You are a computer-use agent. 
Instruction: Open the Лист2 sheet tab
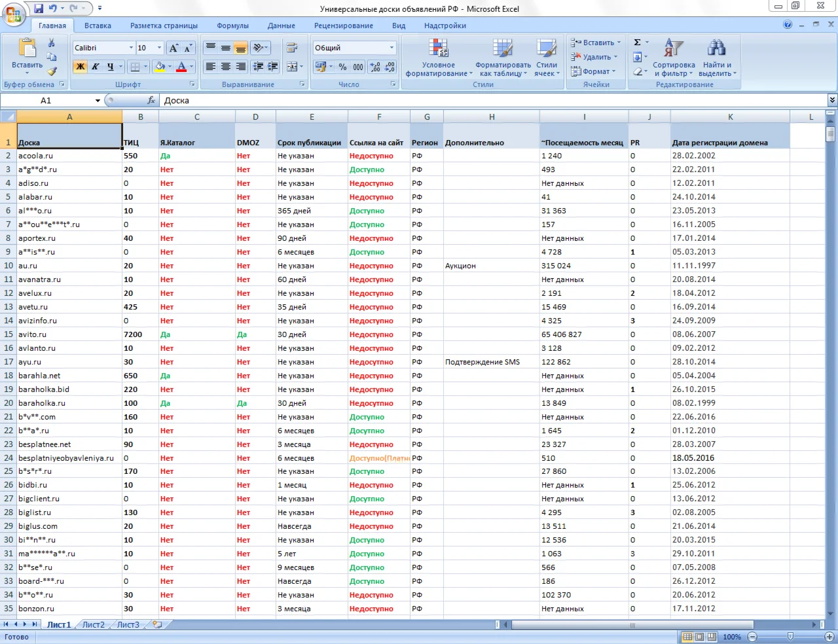pos(93,624)
